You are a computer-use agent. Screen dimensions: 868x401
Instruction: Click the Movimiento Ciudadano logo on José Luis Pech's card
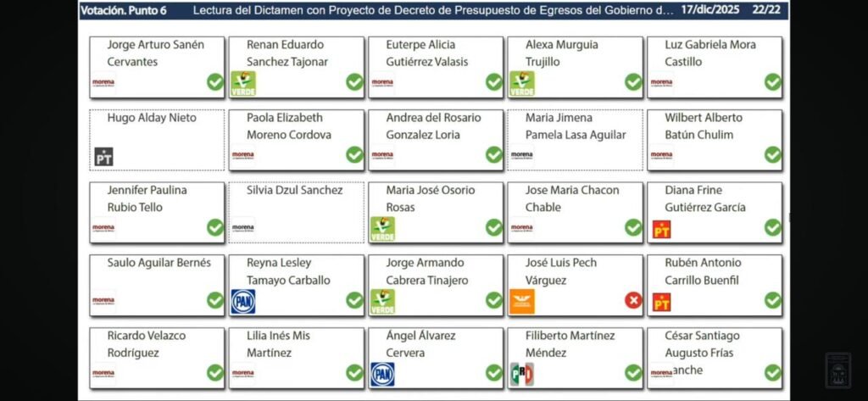coord(521,301)
